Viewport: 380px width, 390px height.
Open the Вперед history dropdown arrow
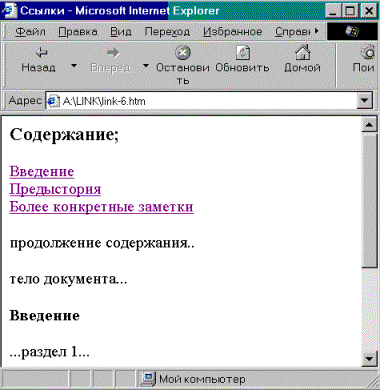(x=146, y=66)
